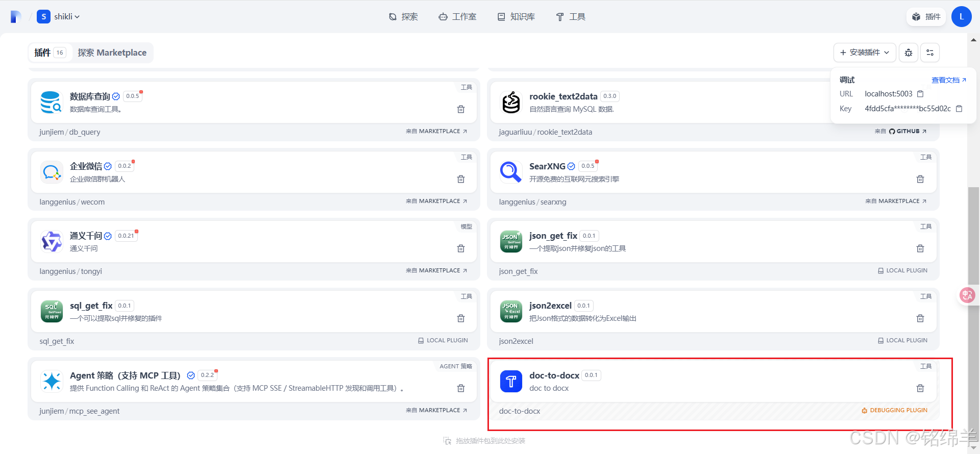980x454 pixels.
Task: Click the 0.0.2 version badge of 企业微信
Action: (125, 166)
